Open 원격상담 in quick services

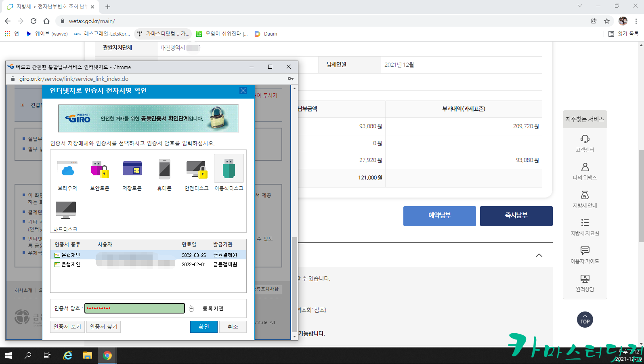click(x=585, y=283)
